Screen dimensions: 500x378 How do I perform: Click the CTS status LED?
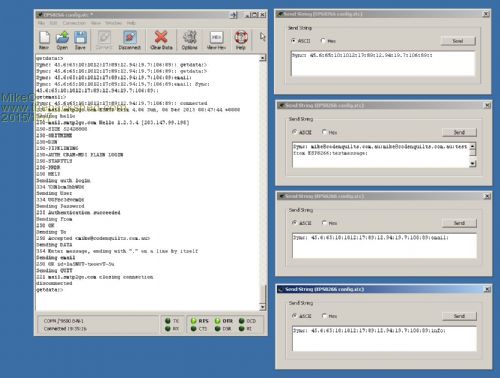pos(193,329)
